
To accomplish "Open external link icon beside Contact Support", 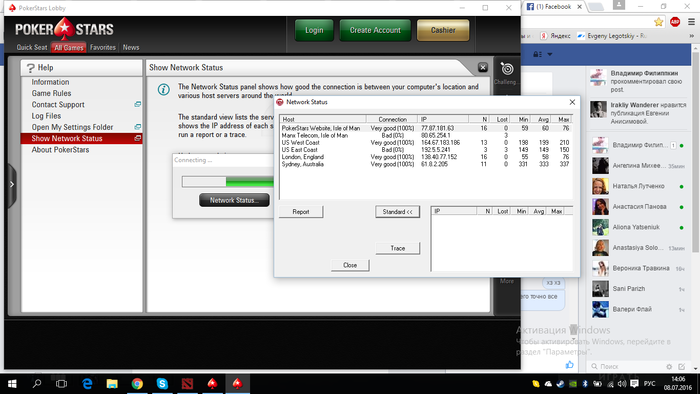I will point(138,104).
